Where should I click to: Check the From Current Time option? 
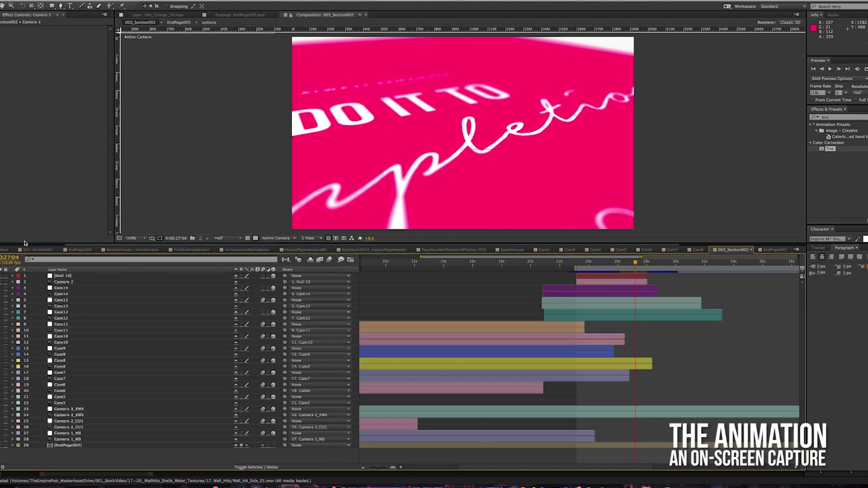pyautogui.click(x=812, y=100)
